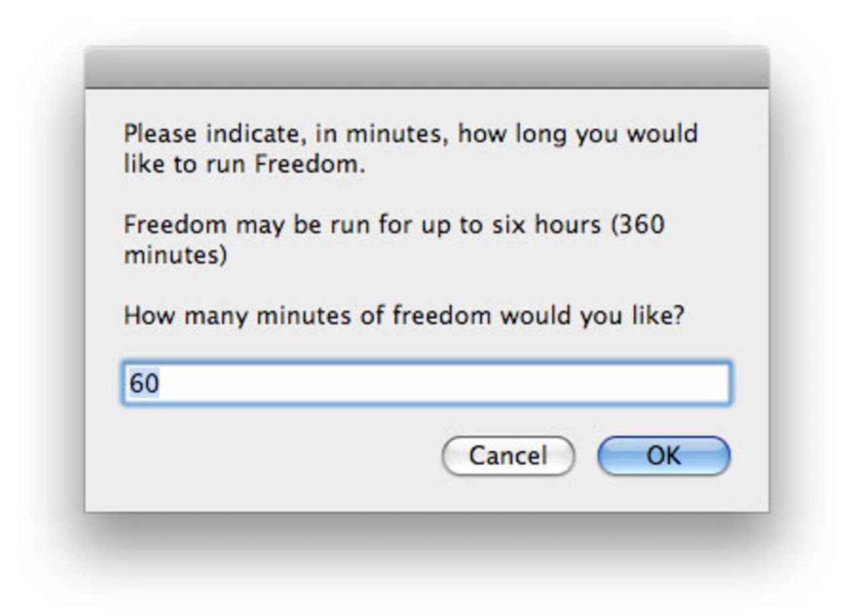Focus the minutes input field
854x616 pixels.
tap(426, 383)
